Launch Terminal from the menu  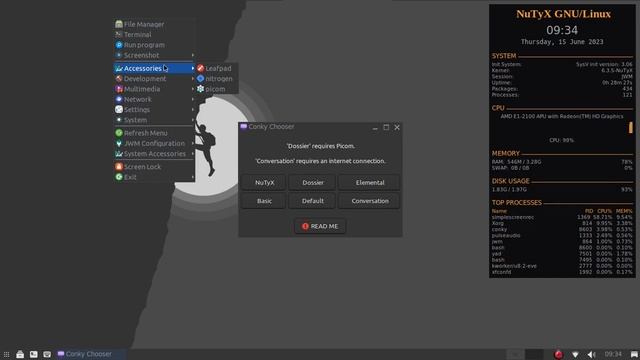154,35
